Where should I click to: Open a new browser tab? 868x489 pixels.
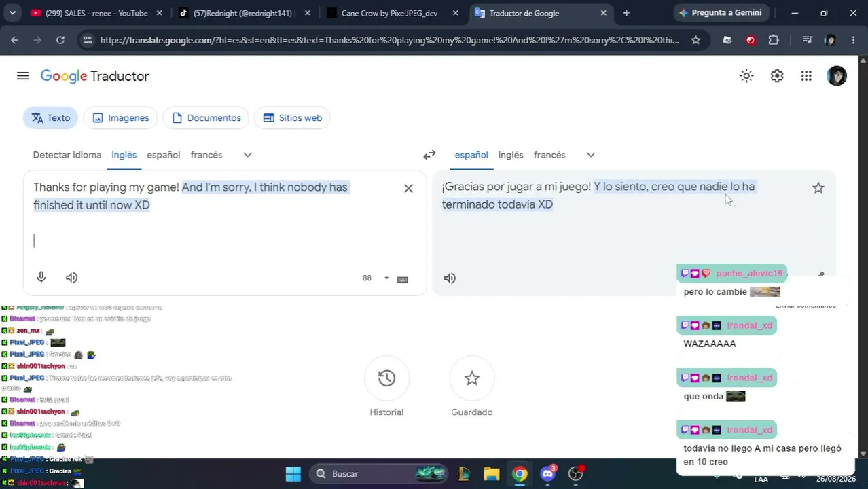coord(626,13)
